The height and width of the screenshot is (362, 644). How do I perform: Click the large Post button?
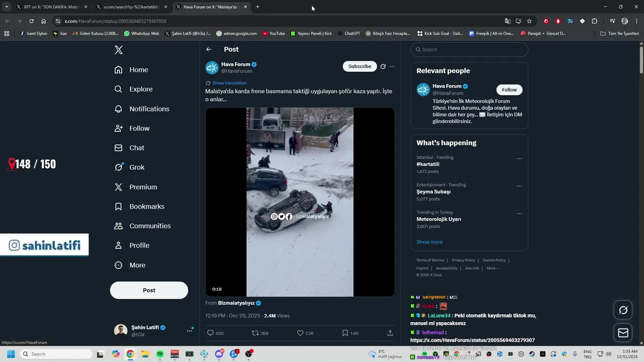149,290
